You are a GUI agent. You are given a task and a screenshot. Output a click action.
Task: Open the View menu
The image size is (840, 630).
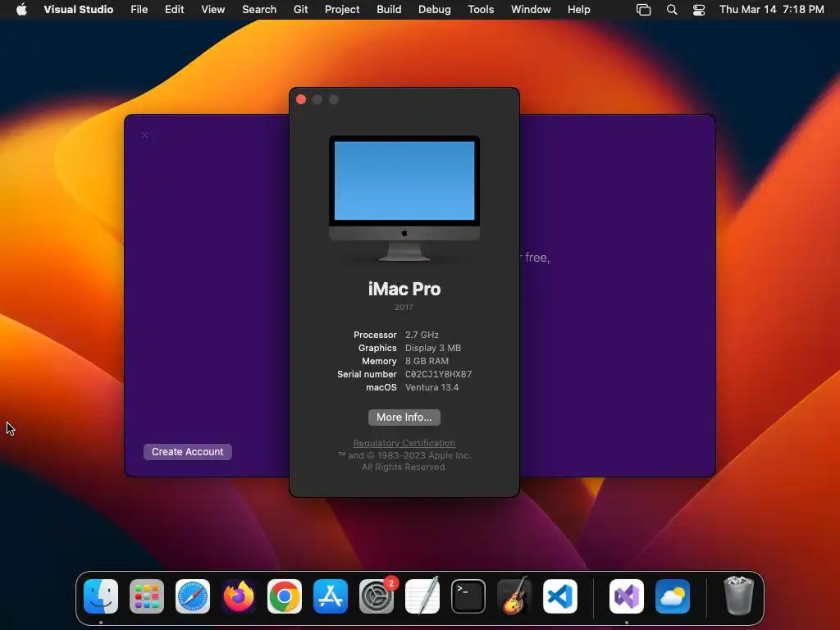pos(212,9)
